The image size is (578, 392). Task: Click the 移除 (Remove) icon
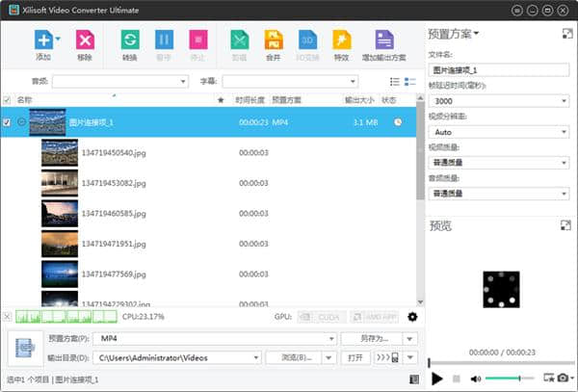[x=85, y=40]
